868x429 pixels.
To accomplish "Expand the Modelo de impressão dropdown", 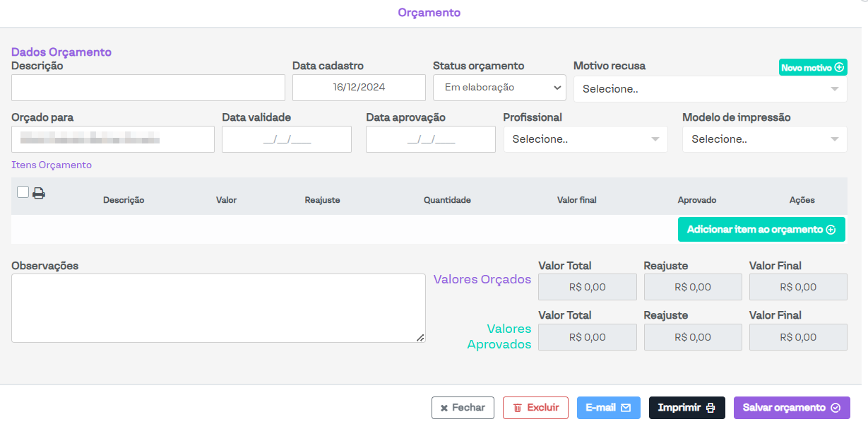I will click(764, 139).
